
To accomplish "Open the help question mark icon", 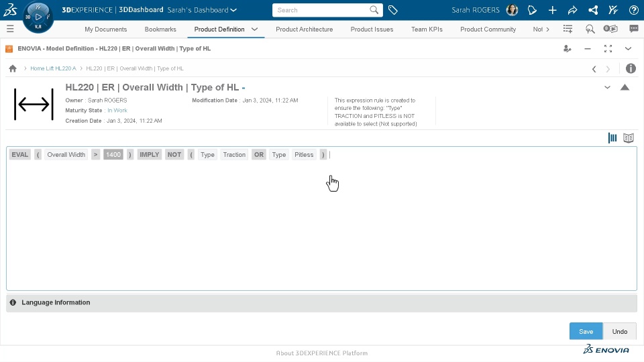I will click(634, 10).
